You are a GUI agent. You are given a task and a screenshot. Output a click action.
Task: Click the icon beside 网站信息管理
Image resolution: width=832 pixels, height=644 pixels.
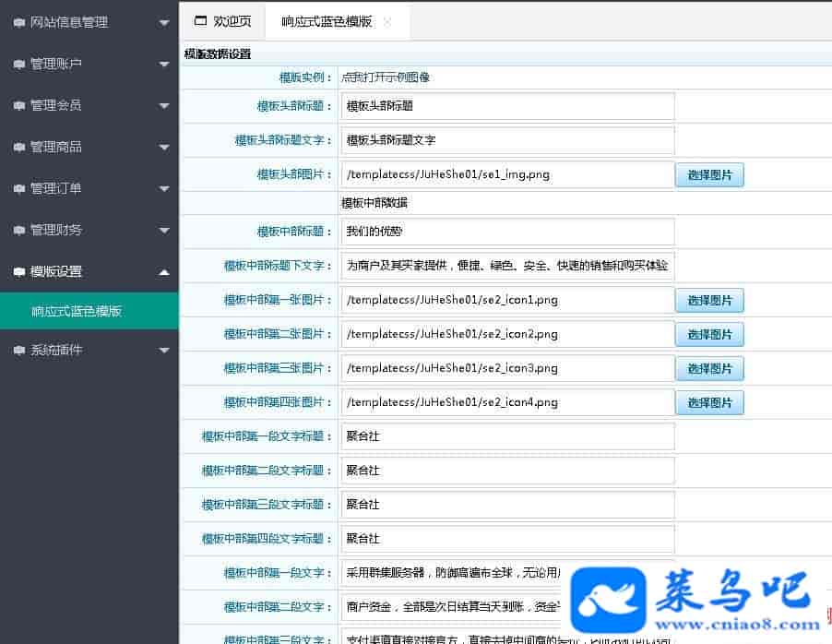point(19,22)
